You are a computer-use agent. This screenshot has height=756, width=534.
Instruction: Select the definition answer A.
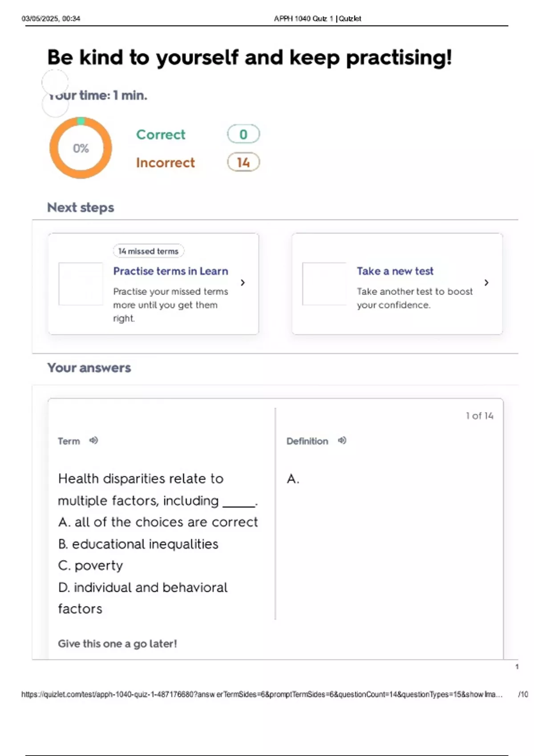[293, 479]
